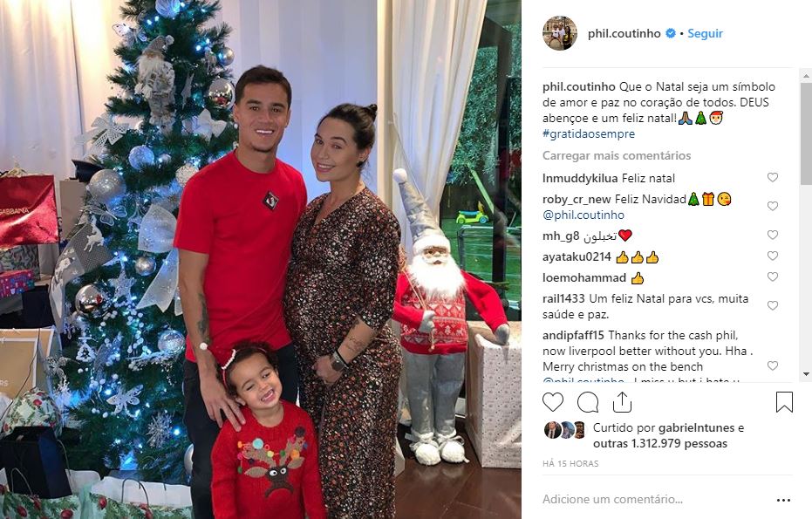Like the loemohammad thumbs-up comment

point(773,277)
